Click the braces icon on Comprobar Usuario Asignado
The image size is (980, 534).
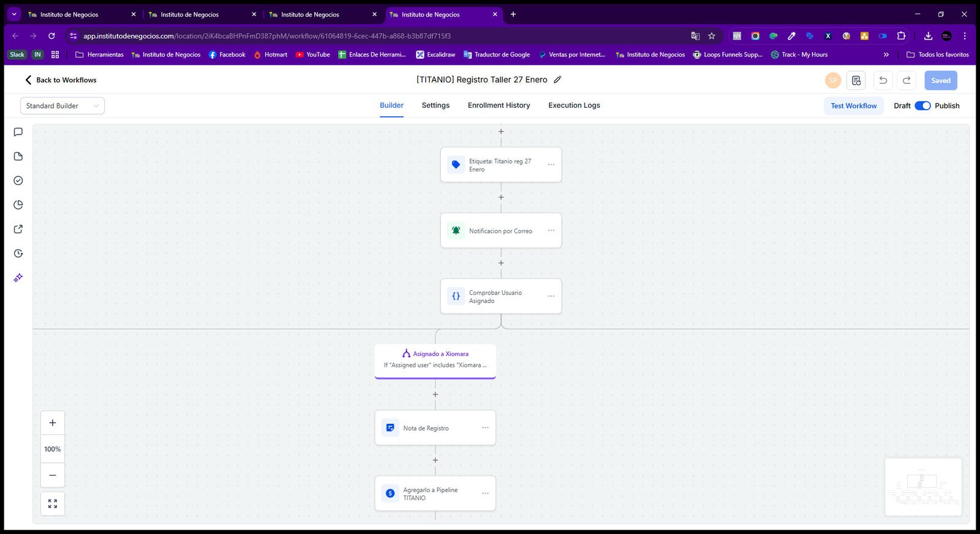pos(456,296)
